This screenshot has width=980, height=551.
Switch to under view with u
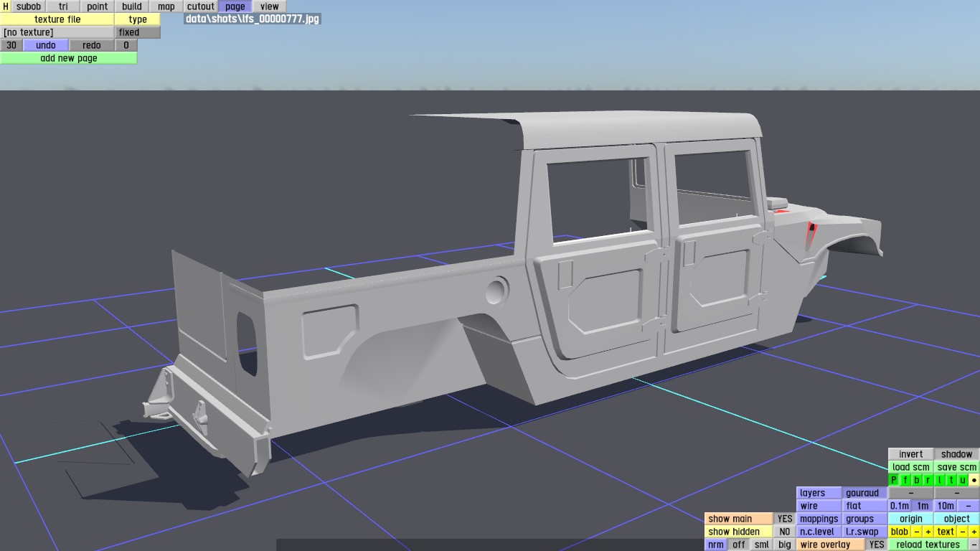coord(963,480)
